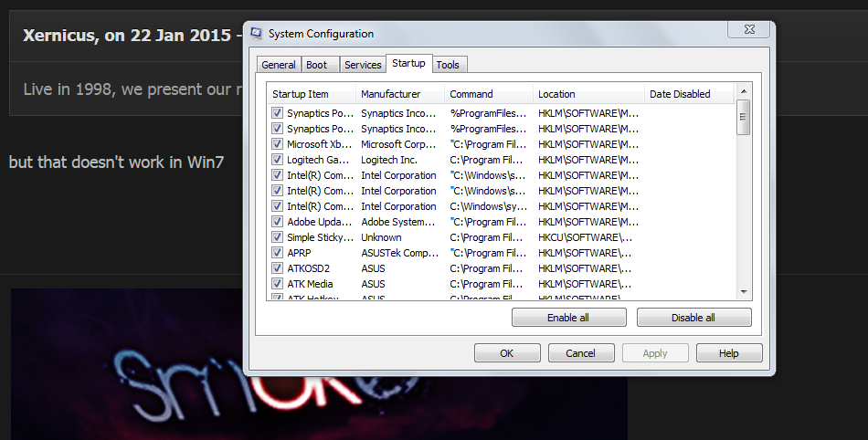The image size is (868, 440).
Task: Sort by Startup Item column header
Action: [x=312, y=94]
